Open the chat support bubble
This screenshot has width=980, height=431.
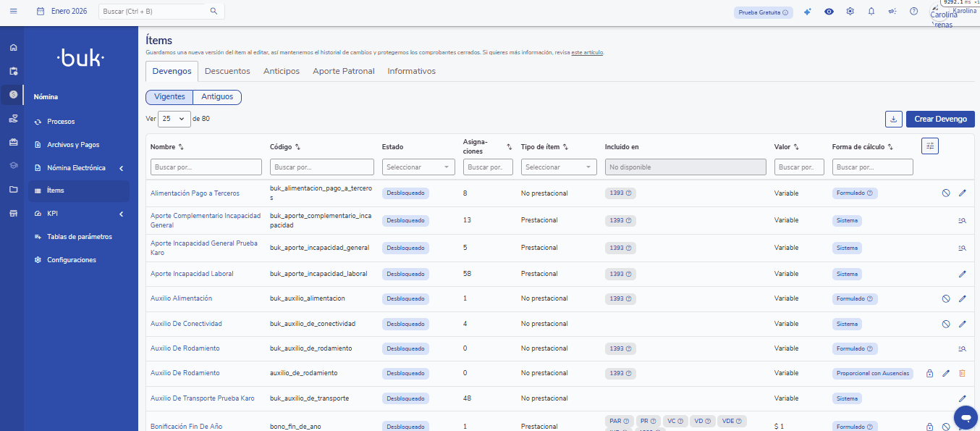[965, 417]
